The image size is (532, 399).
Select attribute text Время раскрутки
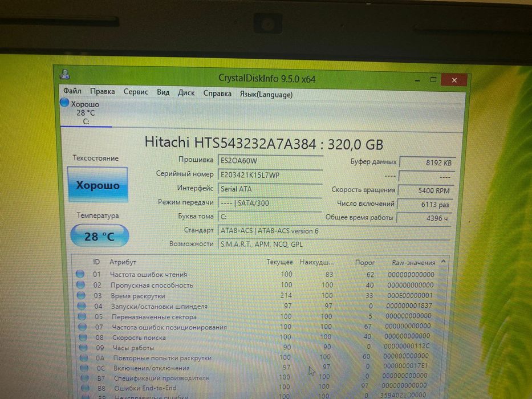(x=138, y=296)
